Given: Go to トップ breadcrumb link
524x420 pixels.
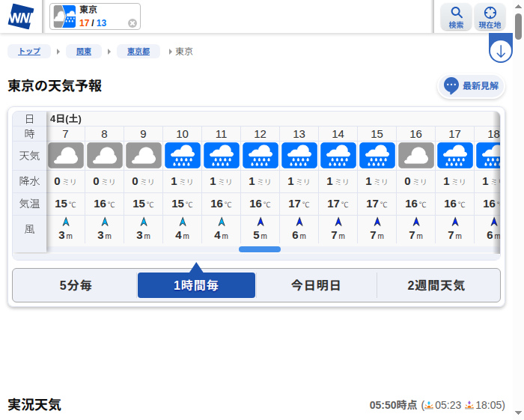Looking at the screenshot, I should click(29, 52).
